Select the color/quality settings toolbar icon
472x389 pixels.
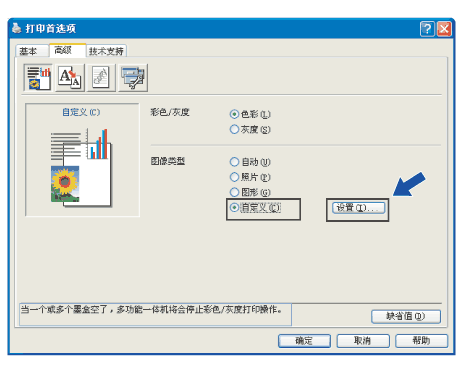38,78
